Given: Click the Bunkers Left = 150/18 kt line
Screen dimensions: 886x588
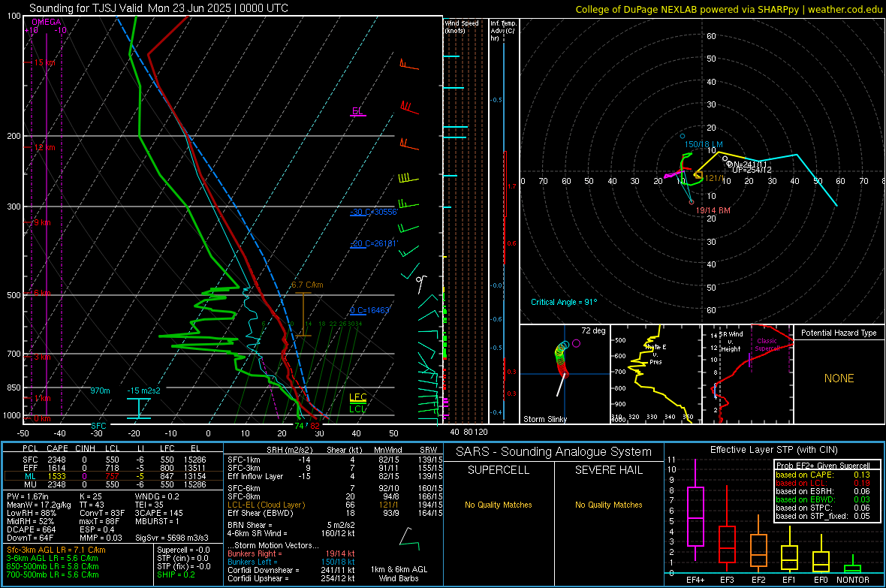Looking at the screenshot, I should click(291, 562).
